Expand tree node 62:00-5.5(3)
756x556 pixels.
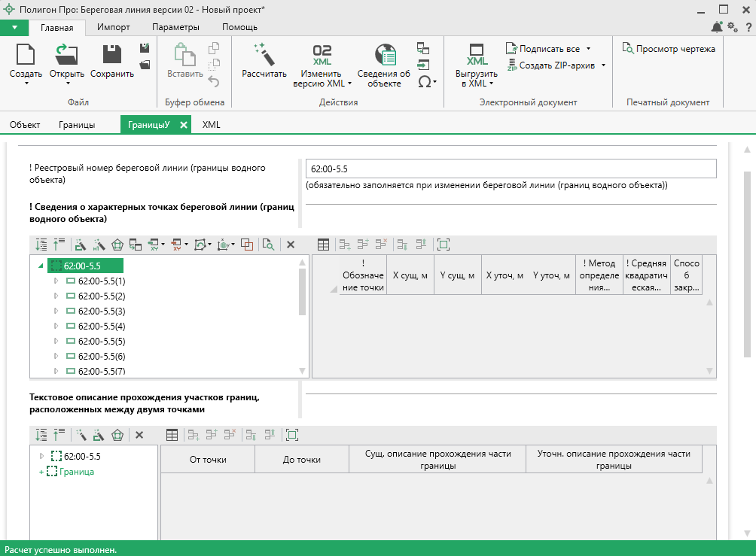click(x=56, y=311)
